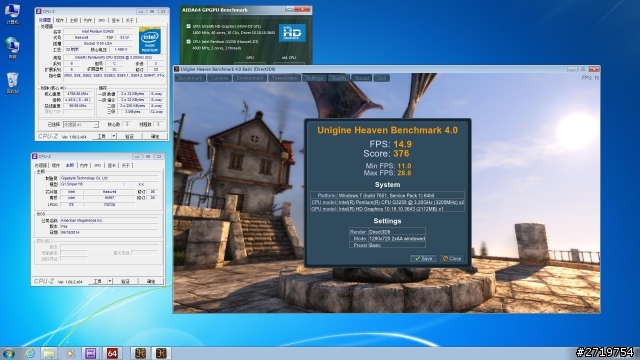
Task: Select the SPD tab in upper CPU-Z window
Action: click(102, 20)
